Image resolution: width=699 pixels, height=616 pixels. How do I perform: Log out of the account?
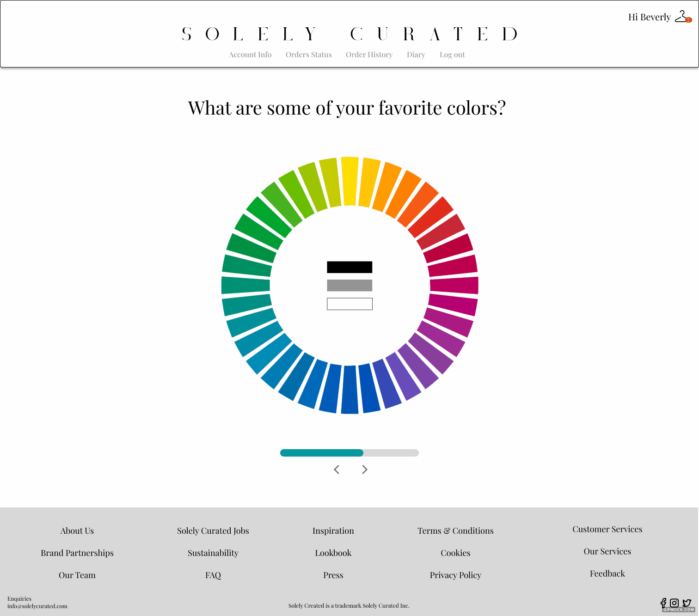pos(452,55)
